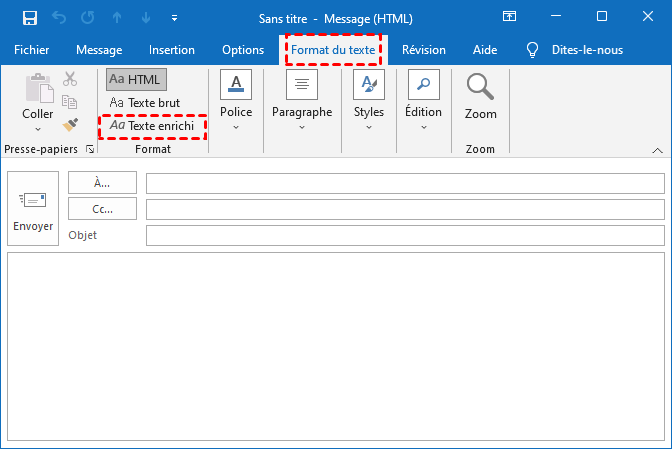Viewport: 672px width, 449px height.
Task: Copy selection with the copy icon
Action: click(69, 102)
